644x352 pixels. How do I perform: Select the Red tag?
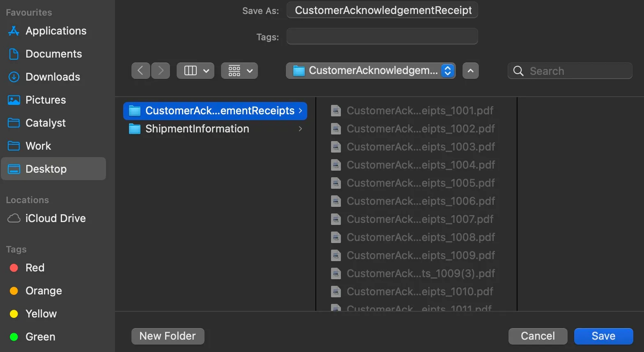(53, 268)
